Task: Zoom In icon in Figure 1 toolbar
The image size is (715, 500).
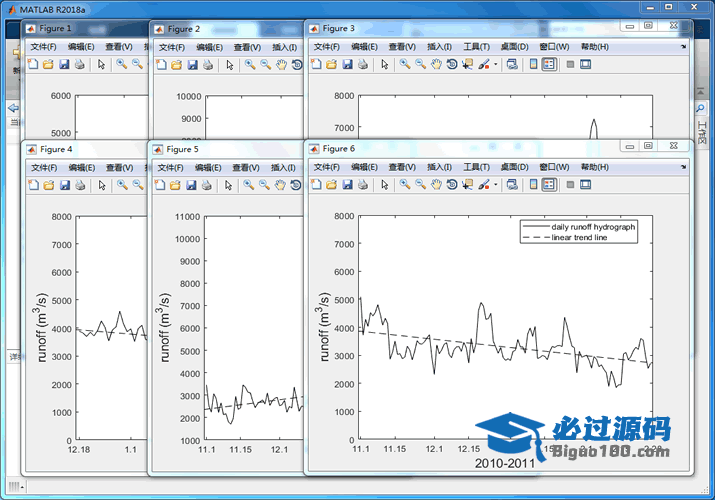Action: [x=121, y=64]
